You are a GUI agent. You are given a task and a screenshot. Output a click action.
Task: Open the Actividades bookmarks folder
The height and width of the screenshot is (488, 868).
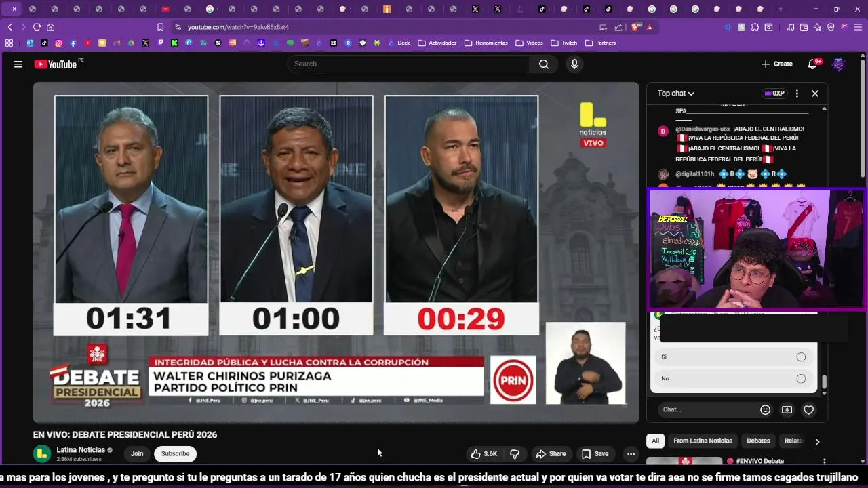437,43
